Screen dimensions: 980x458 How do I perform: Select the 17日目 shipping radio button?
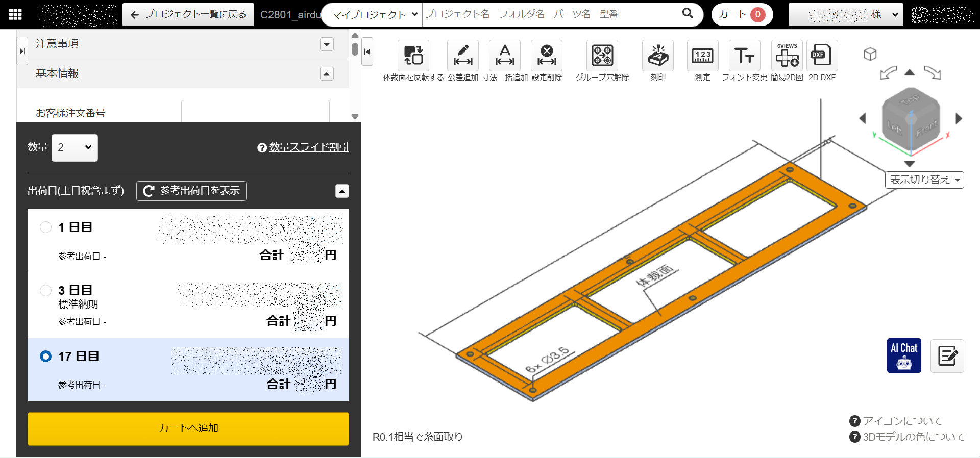[46, 357]
